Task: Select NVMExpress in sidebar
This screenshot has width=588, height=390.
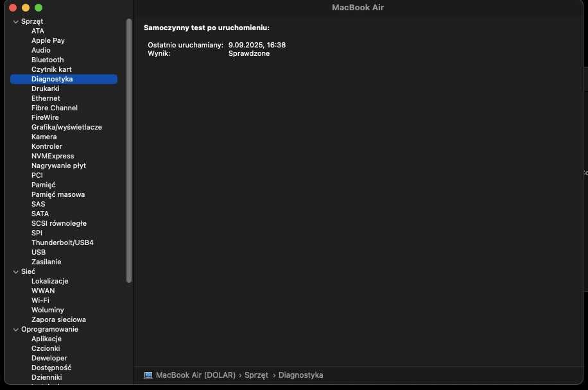Action: coord(53,156)
